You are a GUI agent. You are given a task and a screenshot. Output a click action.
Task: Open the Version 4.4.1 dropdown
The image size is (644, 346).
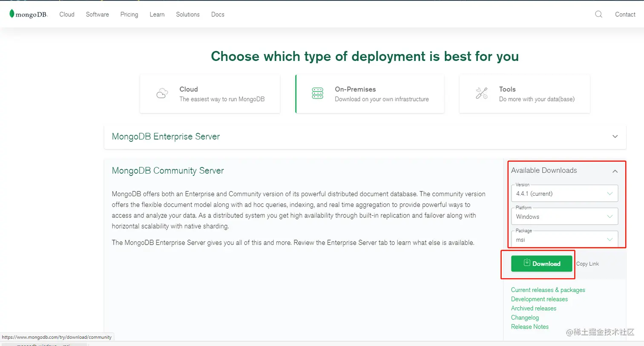(564, 194)
